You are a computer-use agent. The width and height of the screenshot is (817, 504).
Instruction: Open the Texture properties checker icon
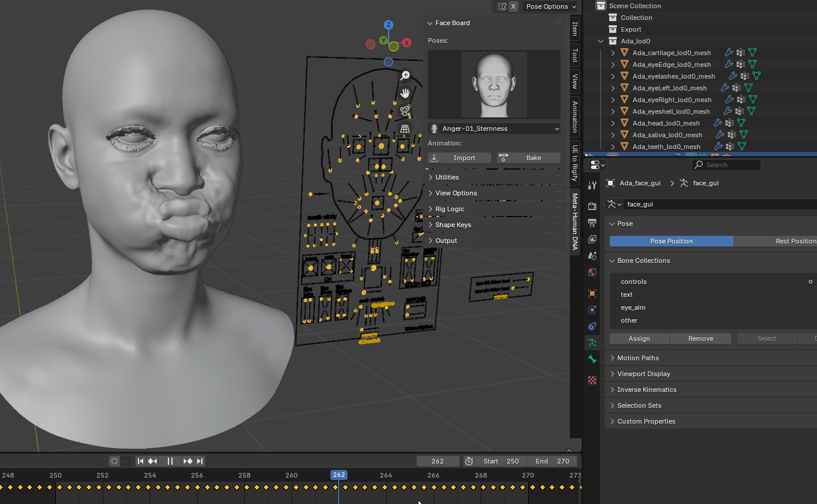pyautogui.click(x=592, y=380)
